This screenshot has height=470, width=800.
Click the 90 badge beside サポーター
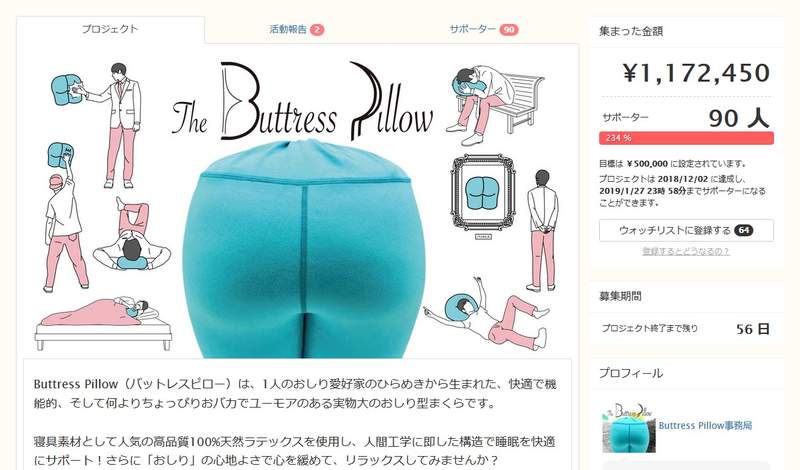(x=509, y=30)
